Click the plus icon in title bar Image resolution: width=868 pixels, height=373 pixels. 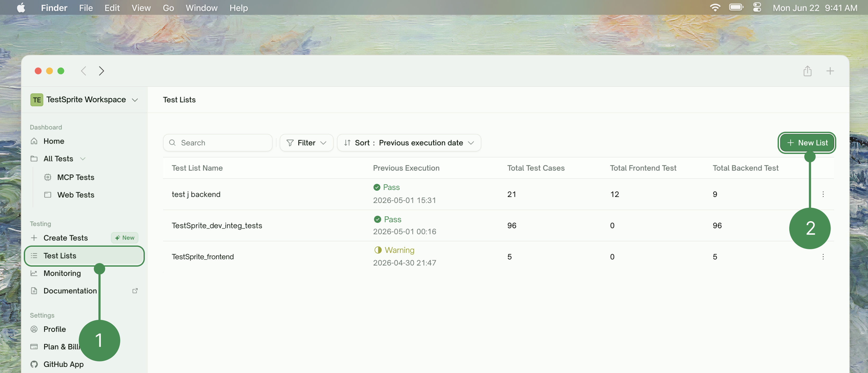coord(830,71)
